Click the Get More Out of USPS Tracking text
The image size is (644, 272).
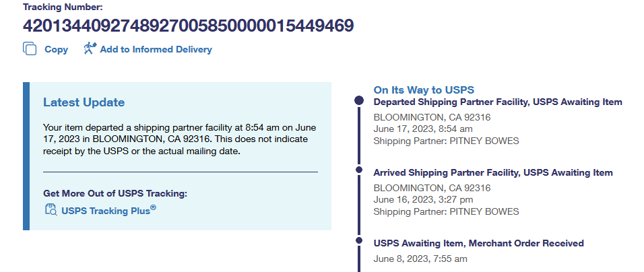[115, 193]
